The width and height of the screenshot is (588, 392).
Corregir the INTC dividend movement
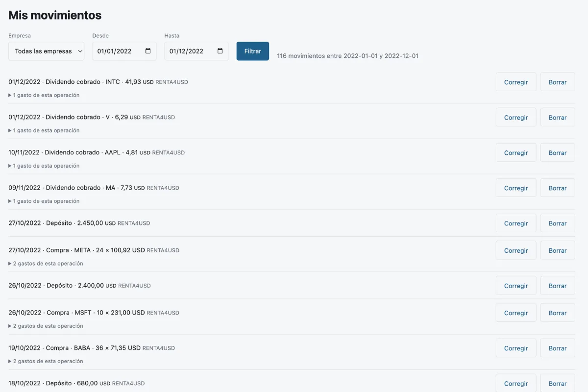[516, 82]
